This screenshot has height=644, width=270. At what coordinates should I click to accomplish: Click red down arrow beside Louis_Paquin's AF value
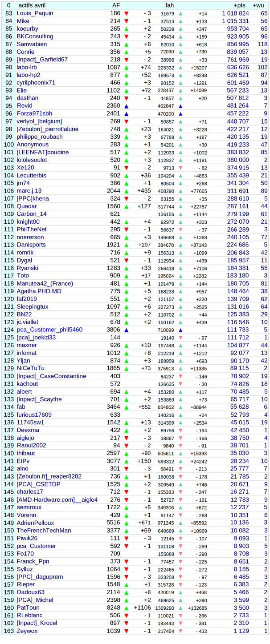tap(127, 13)
